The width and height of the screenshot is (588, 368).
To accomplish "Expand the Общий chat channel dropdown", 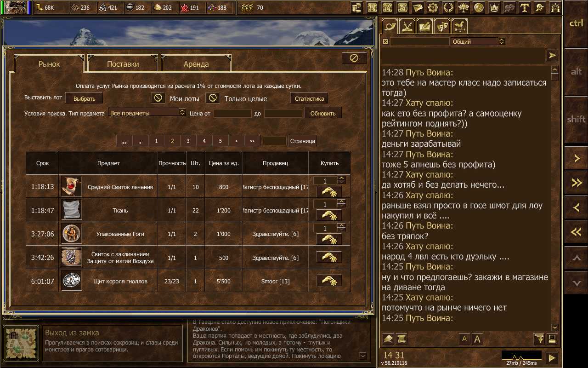I will coord(478,41).
